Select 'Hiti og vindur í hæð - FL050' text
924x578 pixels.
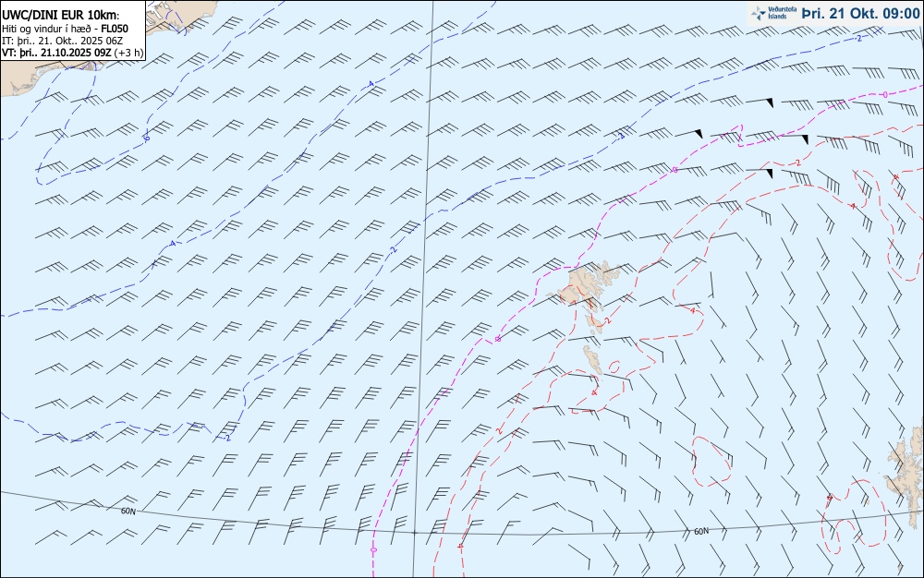pos(65,29)
